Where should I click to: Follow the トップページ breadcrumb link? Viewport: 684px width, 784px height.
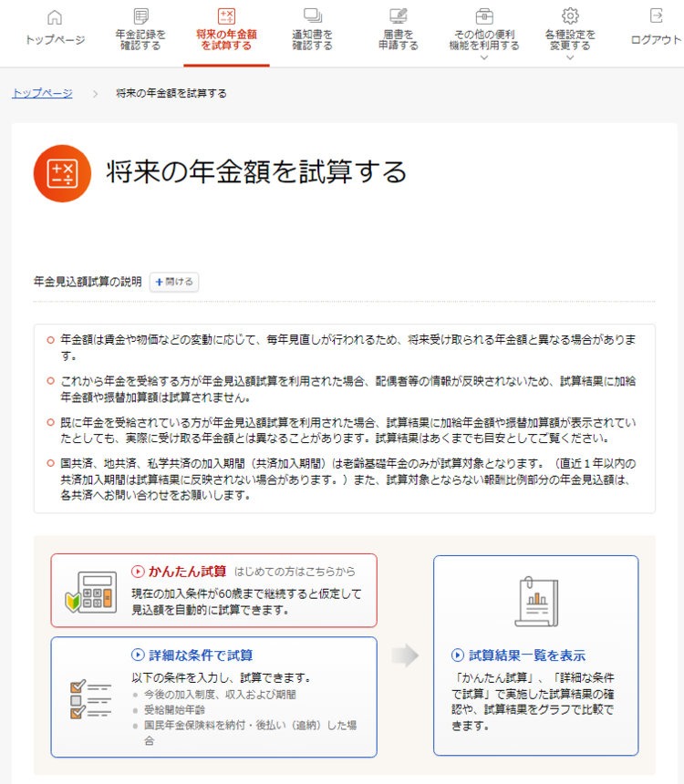tap(42, 93)
